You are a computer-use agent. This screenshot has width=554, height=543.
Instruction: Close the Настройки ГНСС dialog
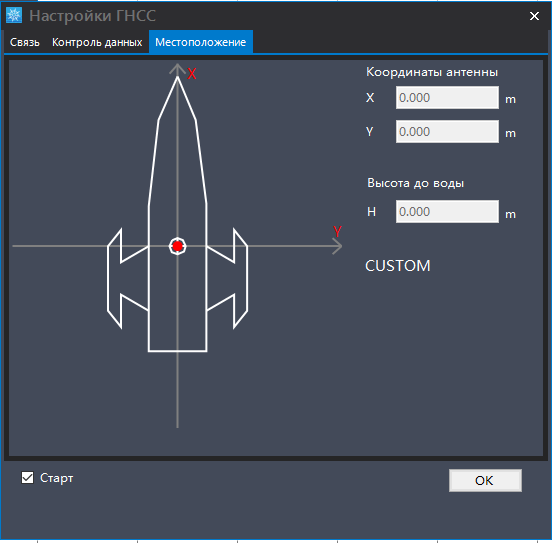point(534,16)
